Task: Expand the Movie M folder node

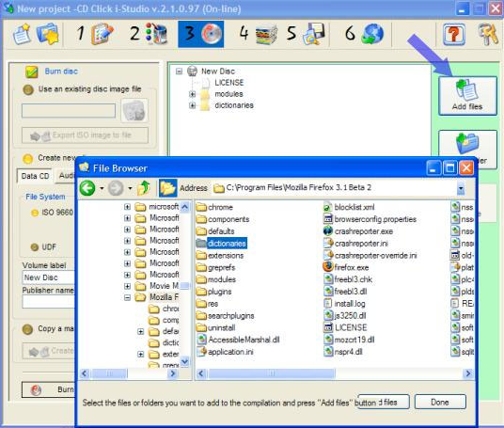Action: coord(127,286)
